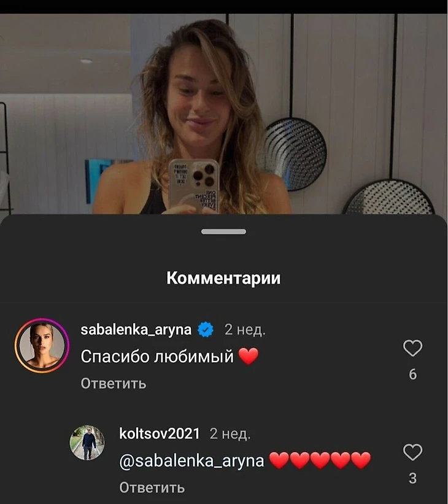Reply to koltsov2021 via Ответить

pos(152,487)
